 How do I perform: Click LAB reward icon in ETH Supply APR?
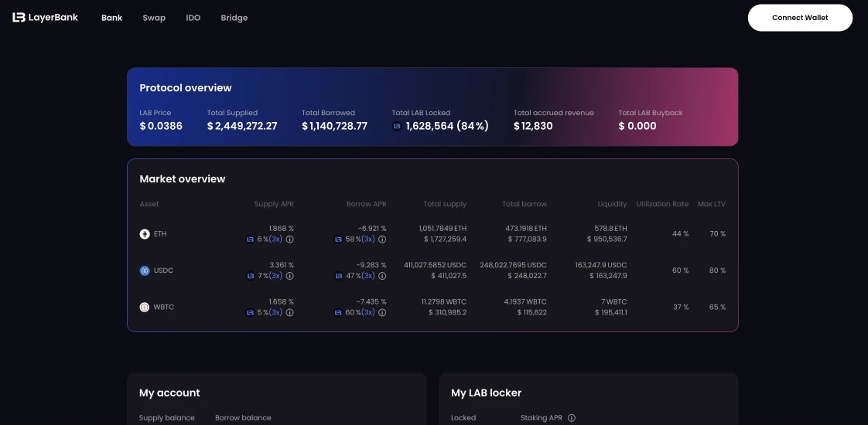[x=251, y=240]
